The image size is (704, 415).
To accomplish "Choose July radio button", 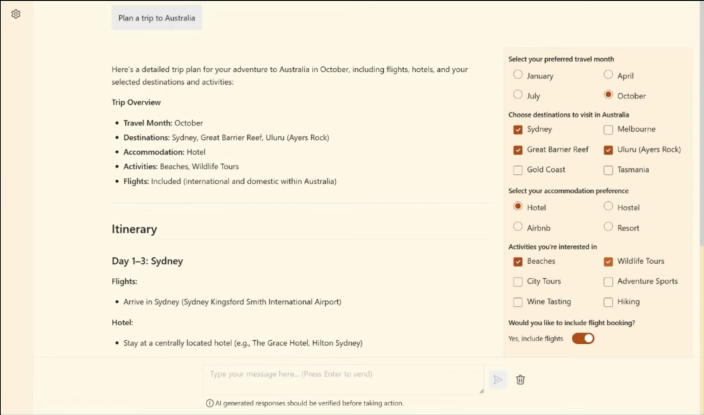I will coord(518,95).
